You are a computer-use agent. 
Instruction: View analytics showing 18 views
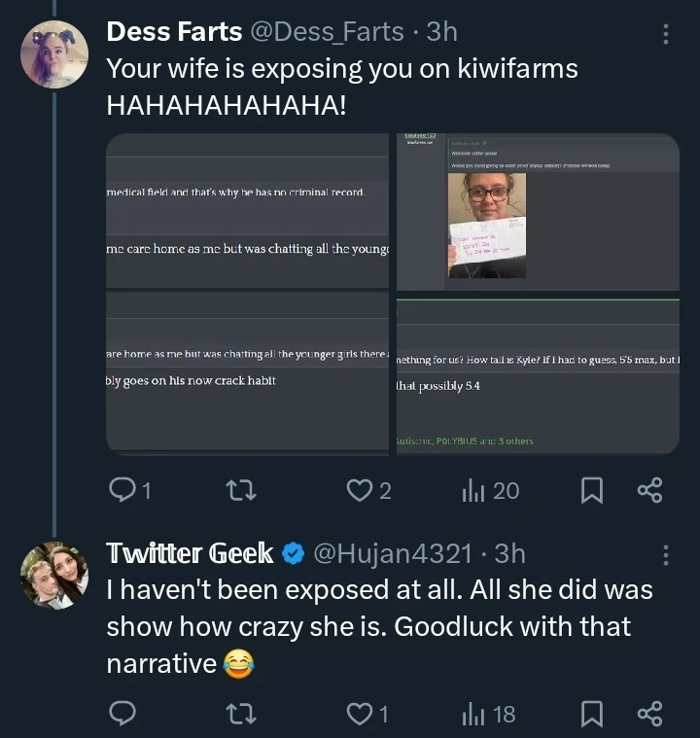point(489,714)
